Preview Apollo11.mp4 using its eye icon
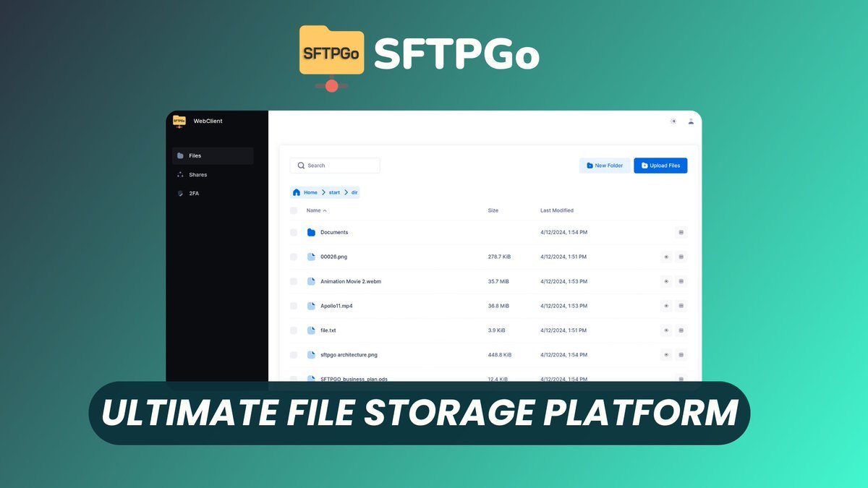 (x=666, y=306)
